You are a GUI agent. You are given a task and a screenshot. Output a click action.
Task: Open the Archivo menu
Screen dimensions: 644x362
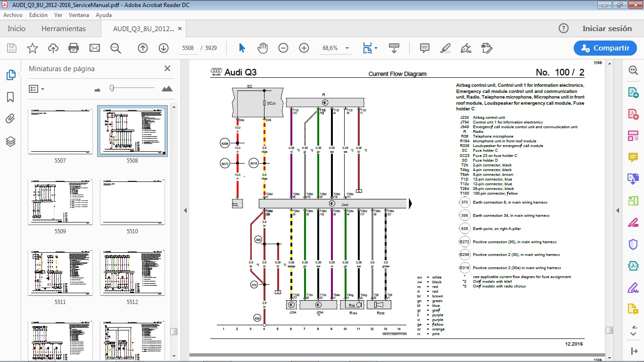click(x=13, y=15)
